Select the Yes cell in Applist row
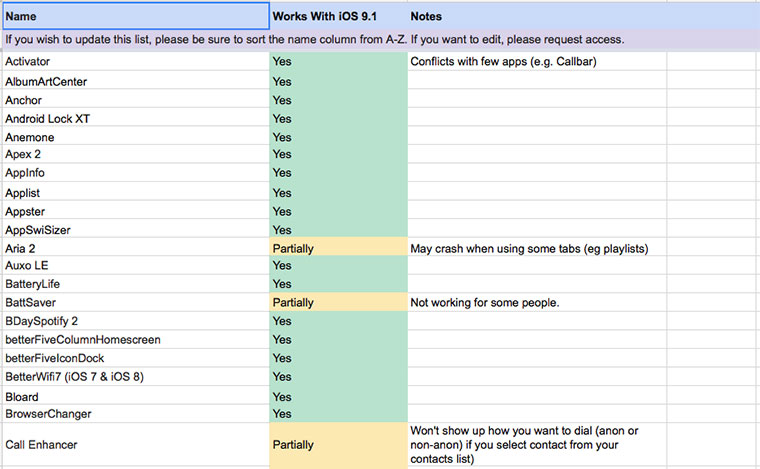760x469 pixels. (338, 191)
